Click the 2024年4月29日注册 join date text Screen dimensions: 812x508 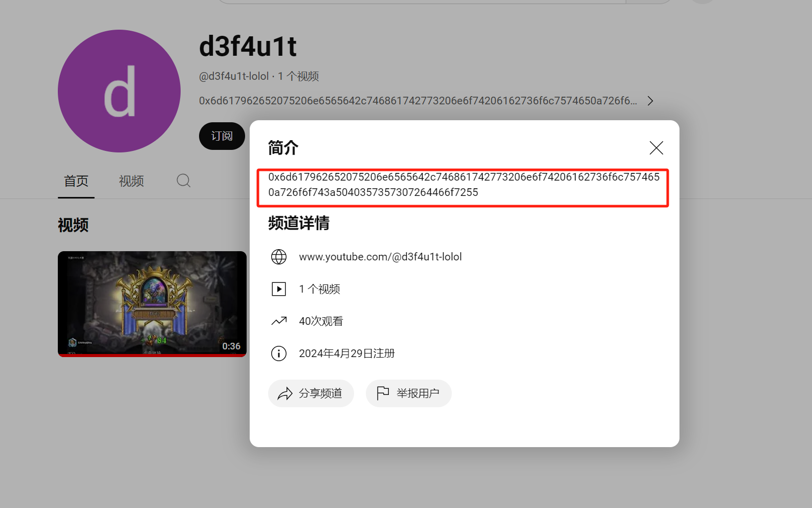tap(347, 354)
